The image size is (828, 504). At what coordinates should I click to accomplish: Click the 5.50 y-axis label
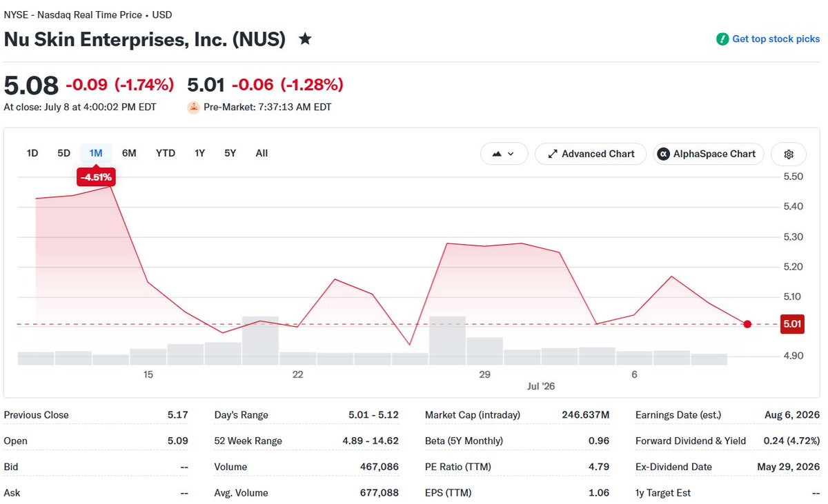[793, 177]
